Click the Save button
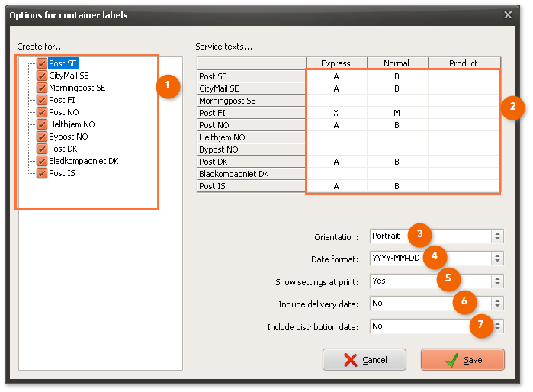 463,360
